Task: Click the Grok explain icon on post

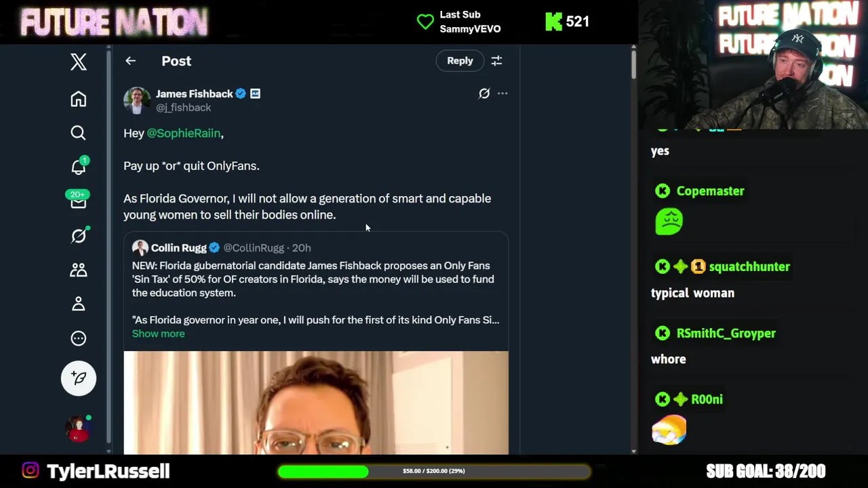Action: tap(484, 94)
